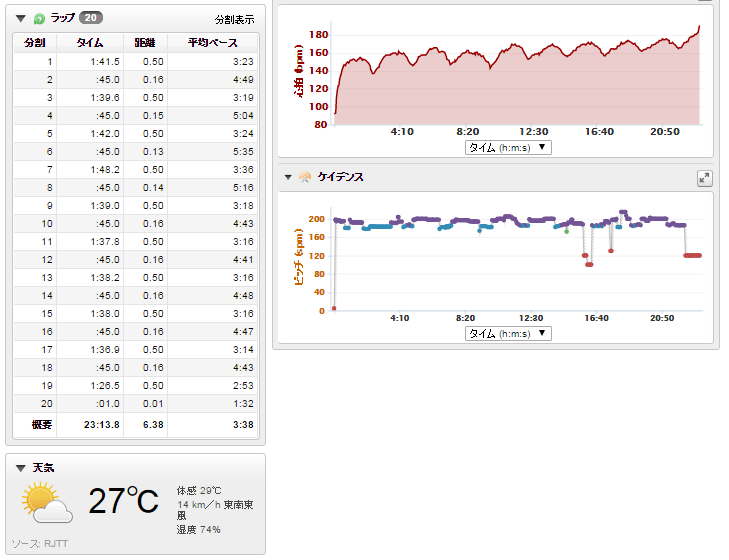Collapse the ラップ panel with its triangle
Image resolution: width=729 pixels, height=560 pixels.
[21, 18]
